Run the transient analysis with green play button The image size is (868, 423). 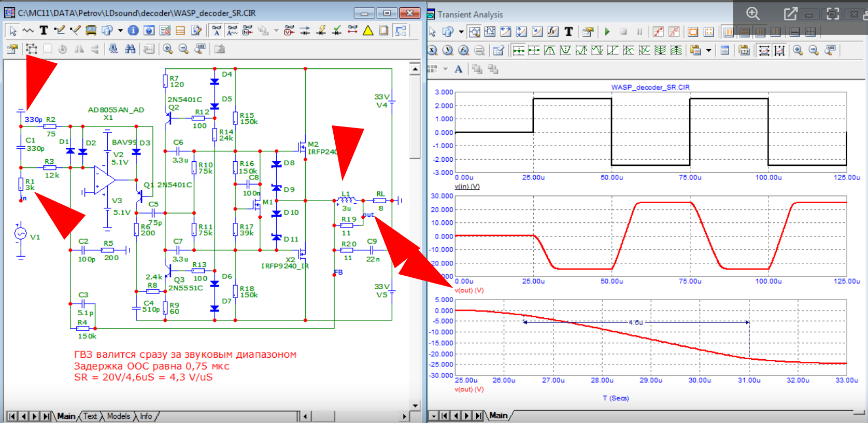click(607, 32)
